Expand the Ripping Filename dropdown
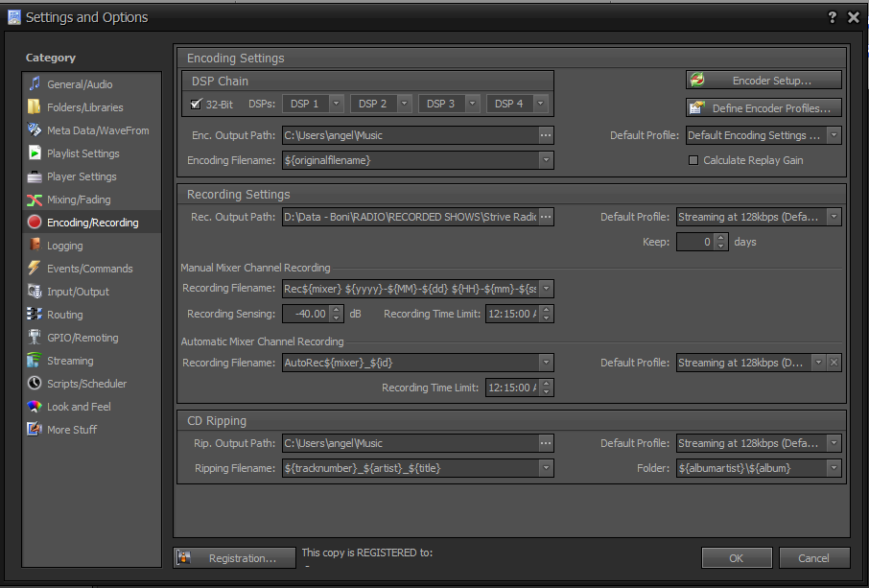Viewport: 869px width, 588px height. [547, 467]
